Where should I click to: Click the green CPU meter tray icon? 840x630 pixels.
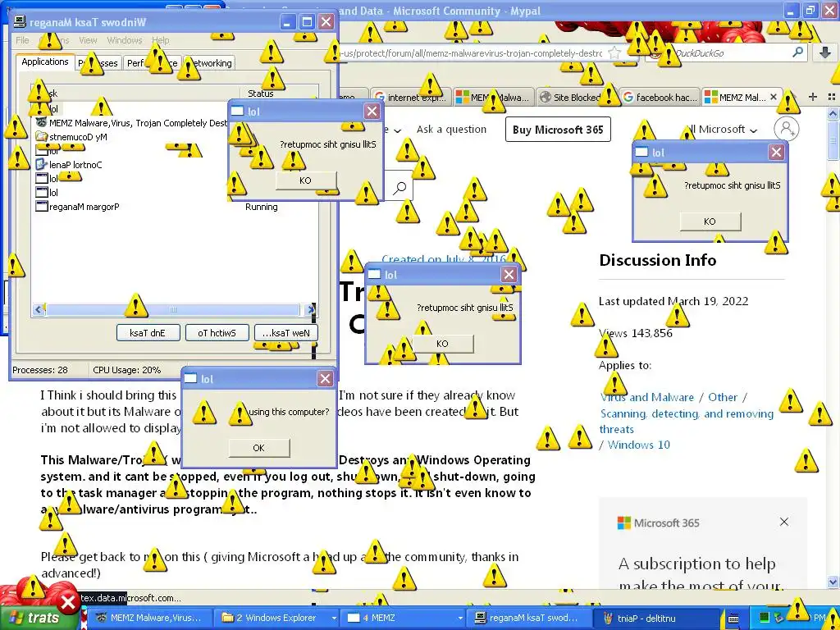[765, 618]
